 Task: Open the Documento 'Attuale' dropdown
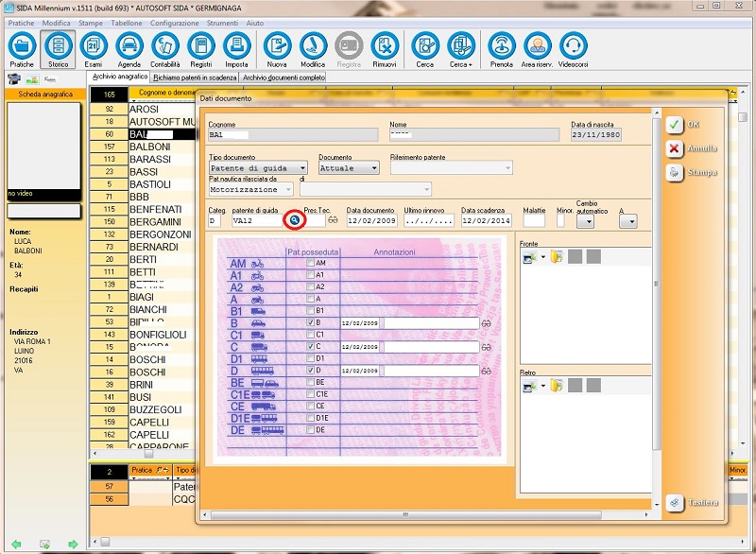373,168
